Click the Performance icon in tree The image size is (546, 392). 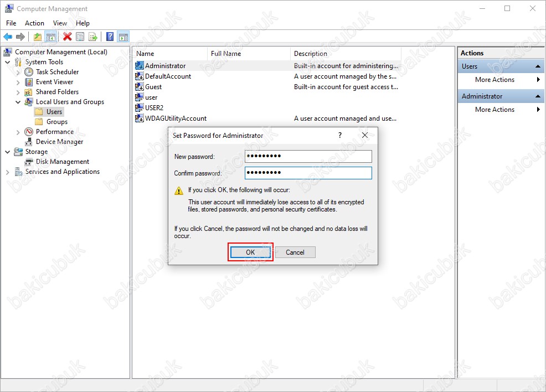click(x=29, y=132)
